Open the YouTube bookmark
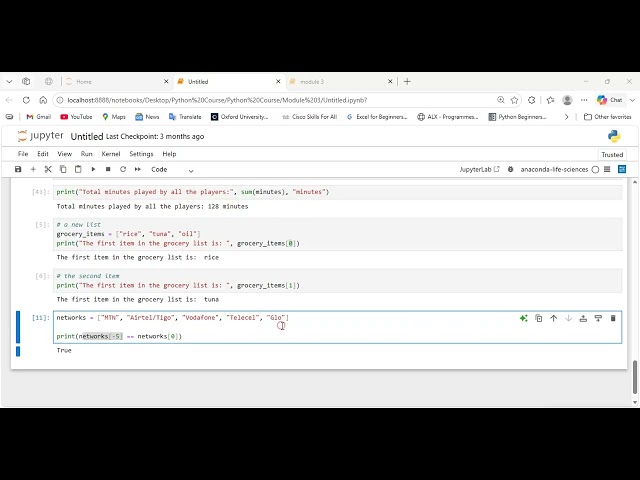The image size is (640, 480). [76, 117]
